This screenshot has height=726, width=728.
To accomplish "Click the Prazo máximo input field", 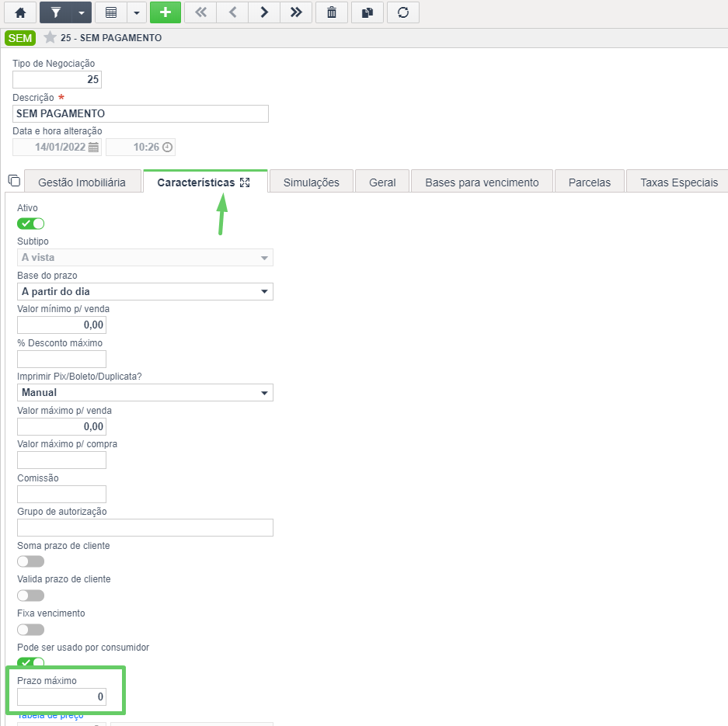I will 61,696.
